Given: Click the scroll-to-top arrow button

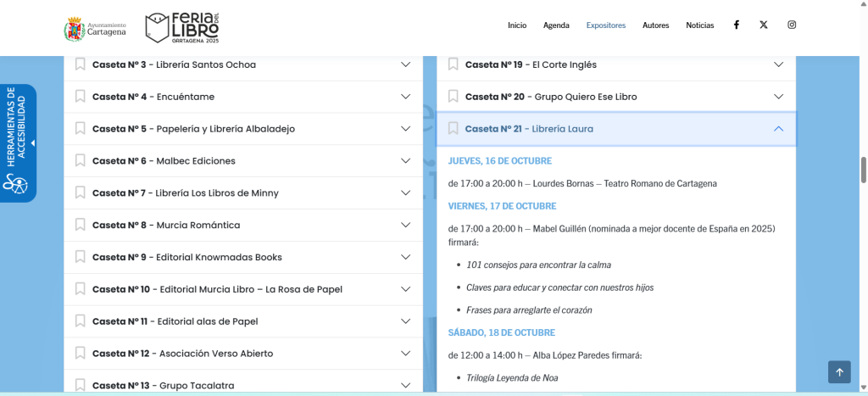Looking at the screenshot, I should (838, 371).
